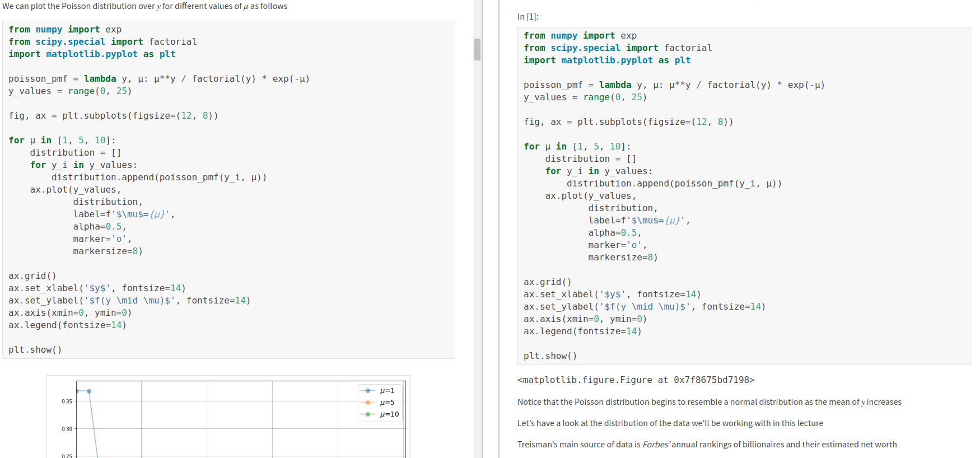Click 'markersize=8)' in the In [1] cell
This screenshot has width=980, height=458.
623,258
